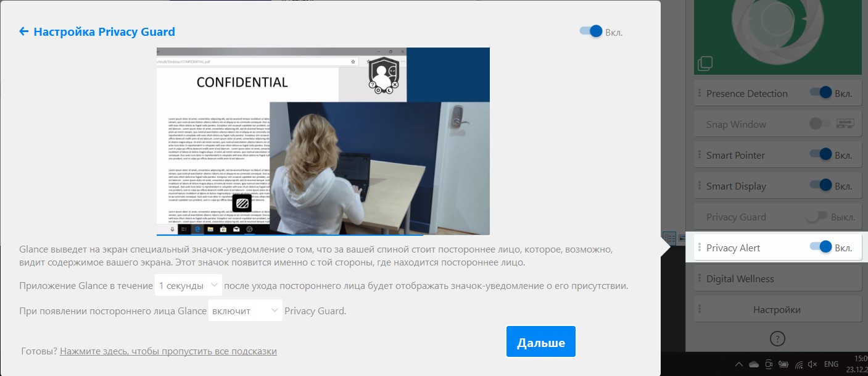The width and height of the screenshot is (868, 376).
Task: Grab the Privacy Alert drag handle
Action: click(700, 248)
